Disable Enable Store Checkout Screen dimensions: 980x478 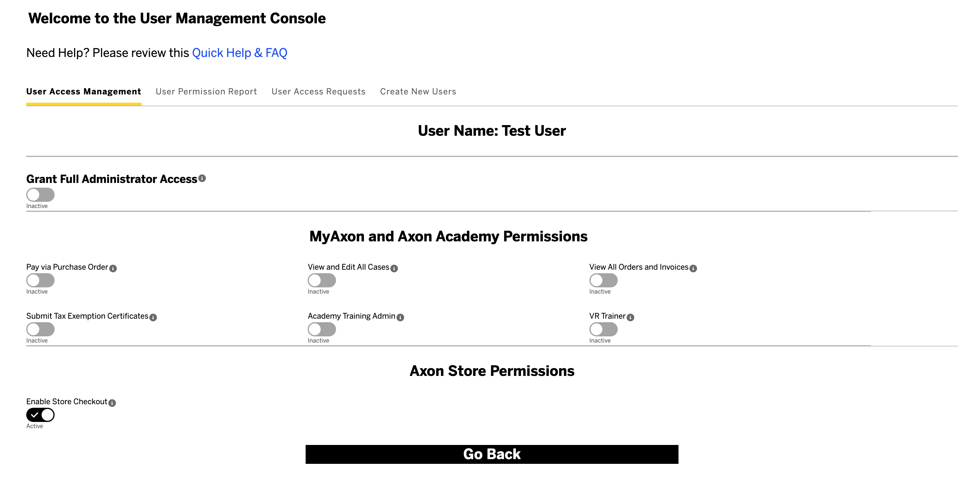point(40,415)
